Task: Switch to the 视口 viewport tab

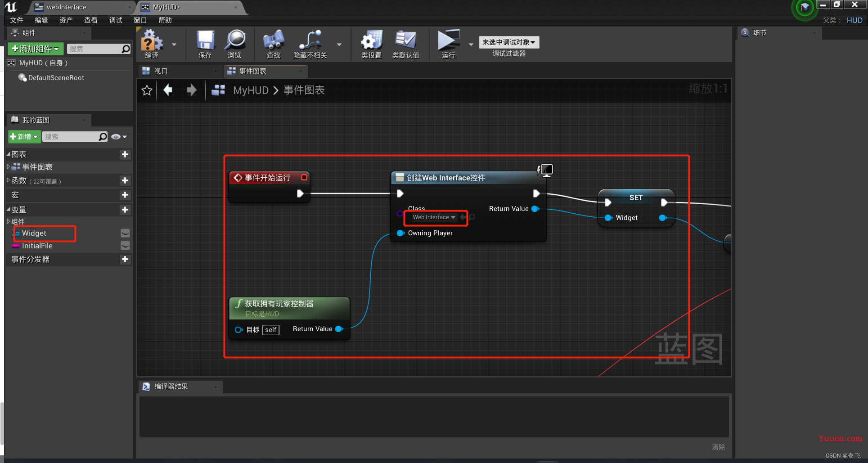Action: tap(180, 71)
